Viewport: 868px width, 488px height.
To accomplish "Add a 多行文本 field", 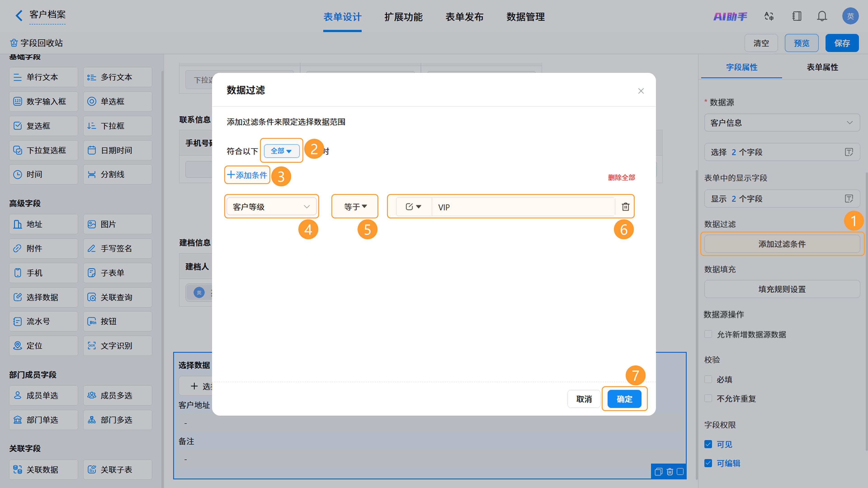I will [x=118, y=77].
